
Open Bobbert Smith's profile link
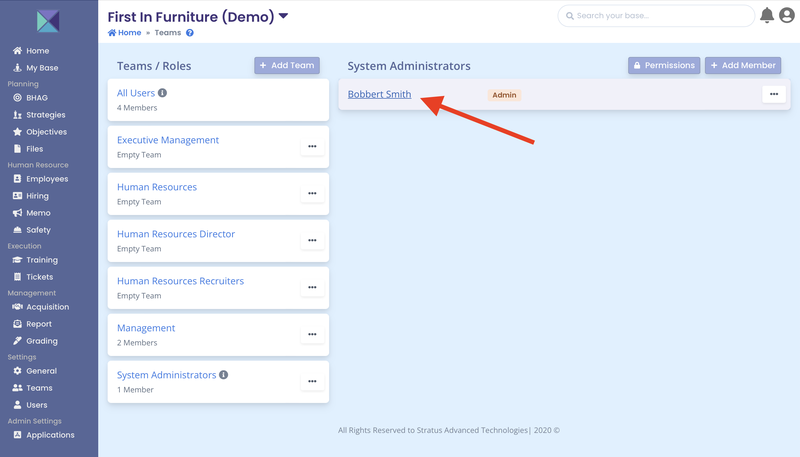(379, 94)
